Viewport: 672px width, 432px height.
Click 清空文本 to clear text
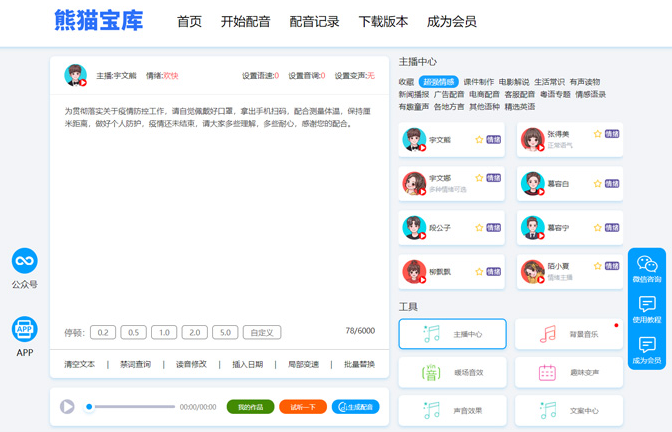coord(80,364)
